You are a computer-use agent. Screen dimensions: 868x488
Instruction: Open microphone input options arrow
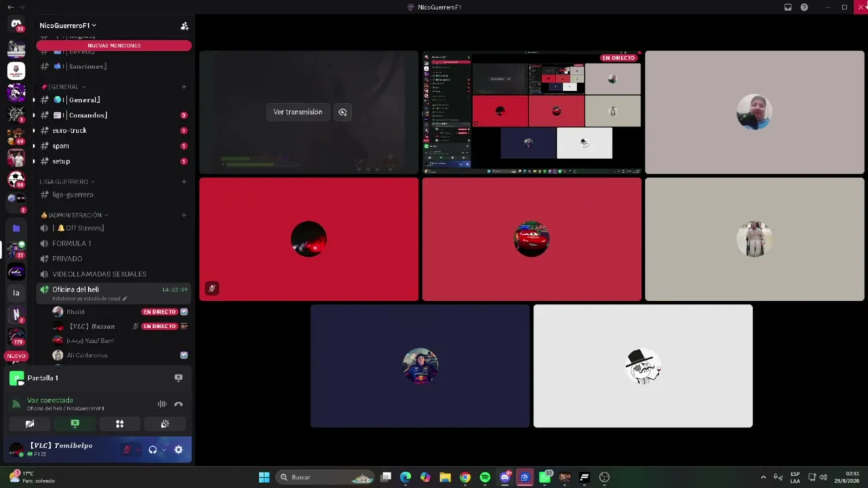point(138,449)
